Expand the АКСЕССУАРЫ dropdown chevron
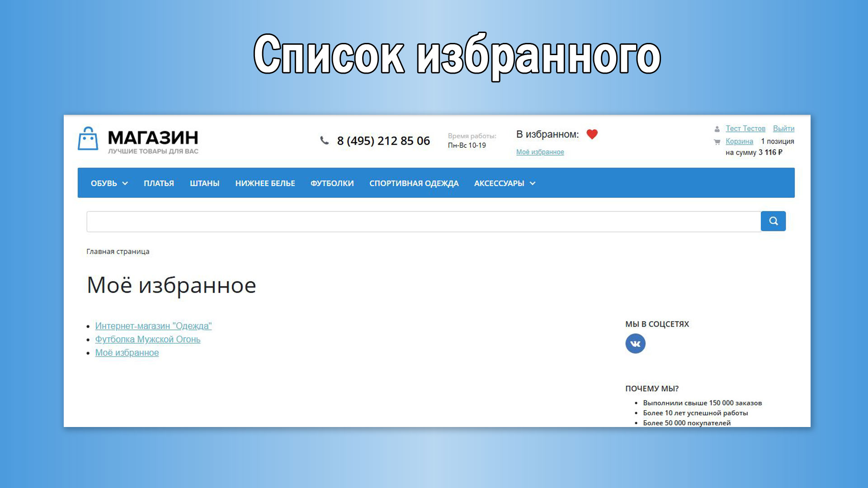The width and height of the screenshot is (868, 488). tap(533, 183)
